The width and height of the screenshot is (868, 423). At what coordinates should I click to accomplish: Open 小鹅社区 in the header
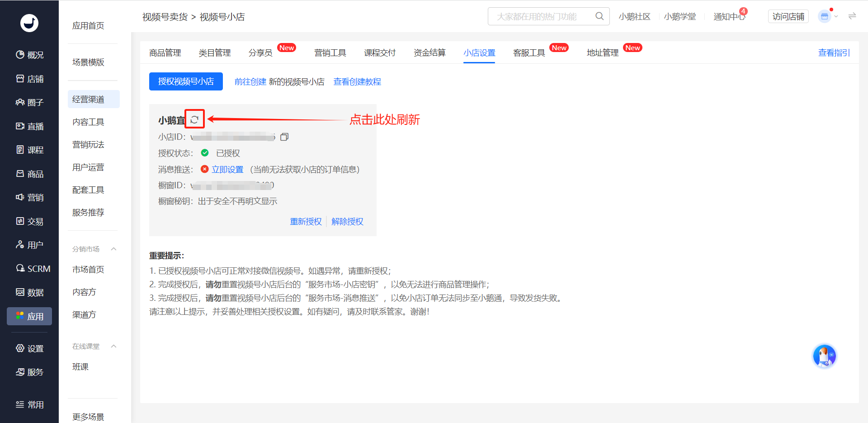tap(635, 16)
